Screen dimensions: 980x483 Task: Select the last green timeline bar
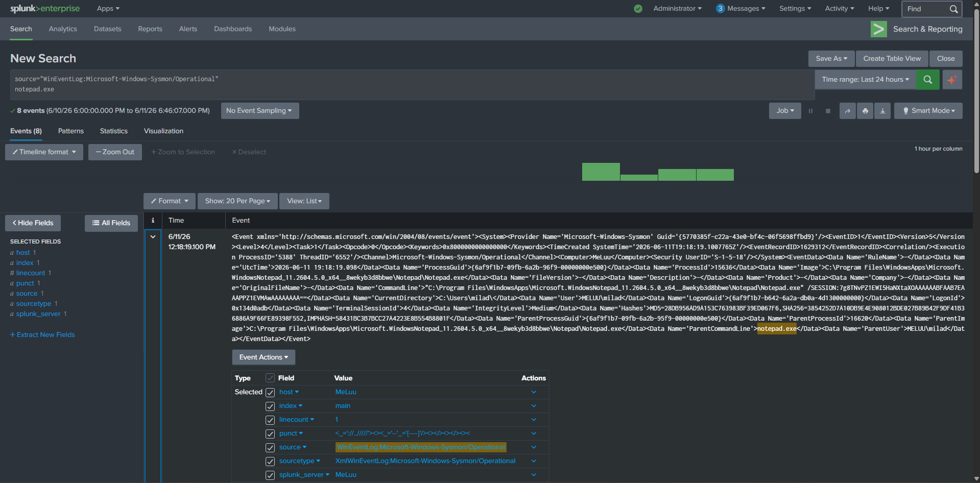click(x=715, y=175)
